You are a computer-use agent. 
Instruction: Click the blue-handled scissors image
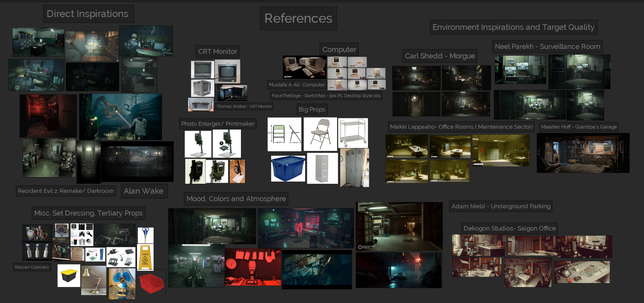click(x=145, y=235)
